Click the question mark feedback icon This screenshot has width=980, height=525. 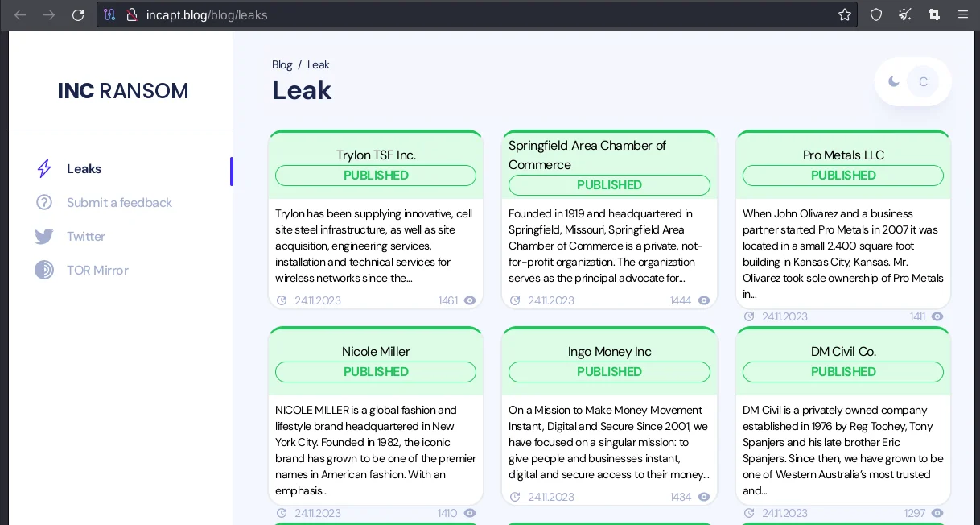[x=44, y=202]
